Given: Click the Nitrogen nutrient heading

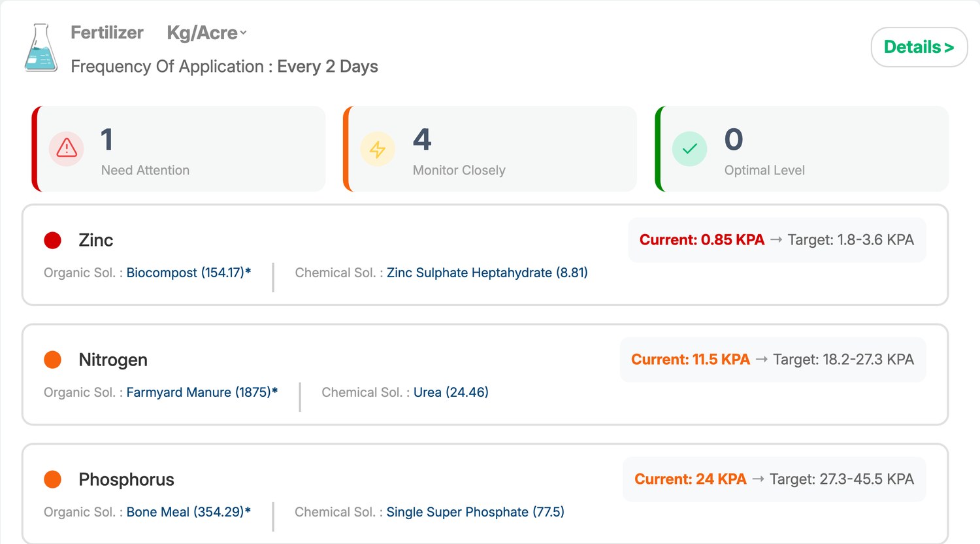Looking at the screenshot, I should (113, 360).
